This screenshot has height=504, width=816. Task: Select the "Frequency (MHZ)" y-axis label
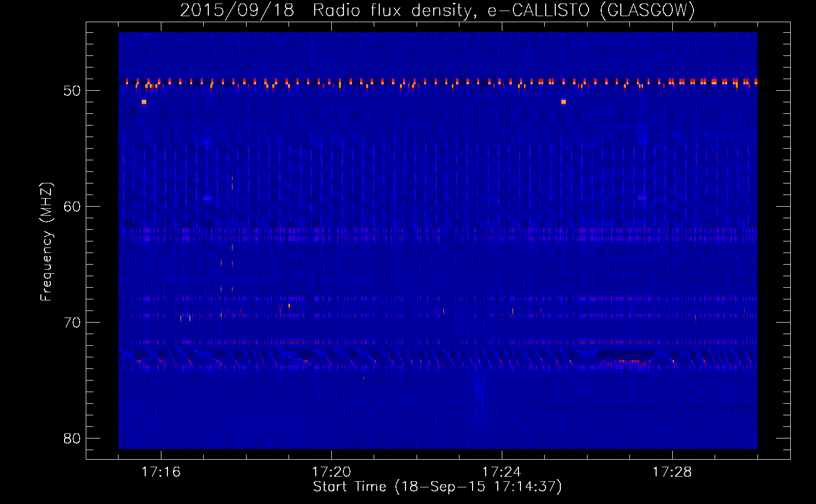tap(46, 242)
